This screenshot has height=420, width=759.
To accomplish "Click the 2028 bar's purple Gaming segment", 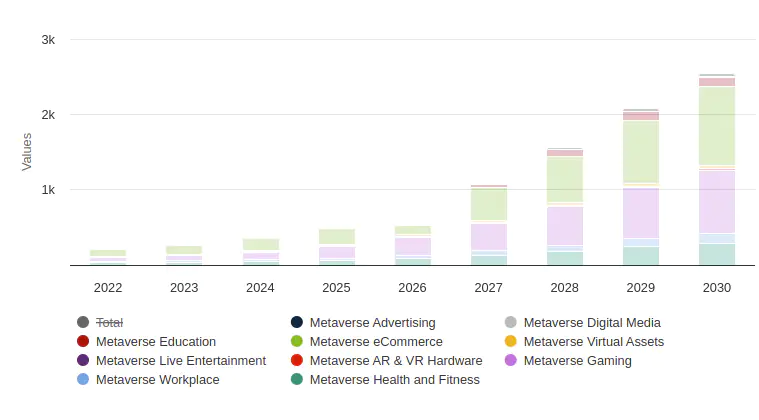I will coord(565,225).
